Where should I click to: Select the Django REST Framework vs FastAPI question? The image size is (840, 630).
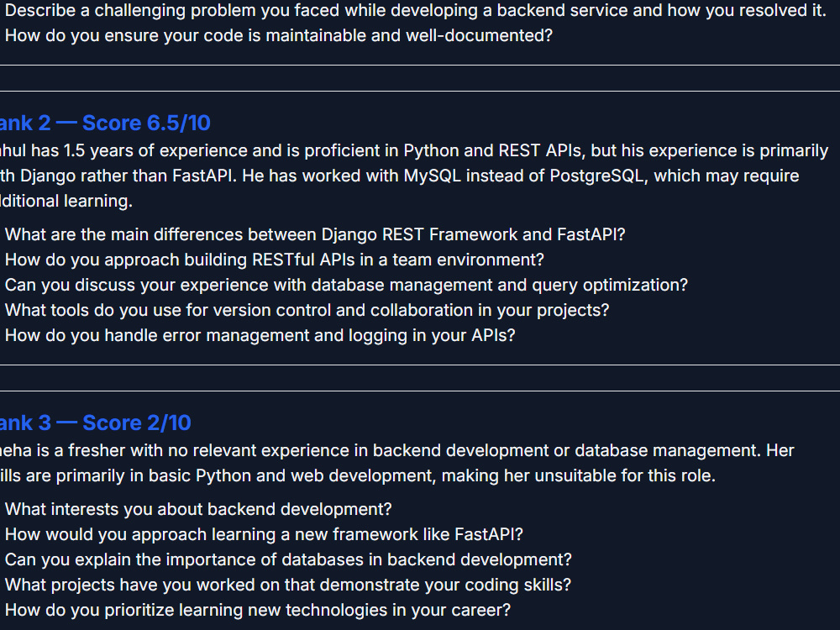click(x=315, y=234)
